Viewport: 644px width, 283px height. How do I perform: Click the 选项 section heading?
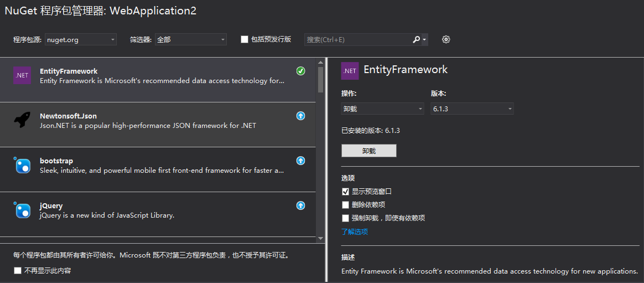(348, 178)
